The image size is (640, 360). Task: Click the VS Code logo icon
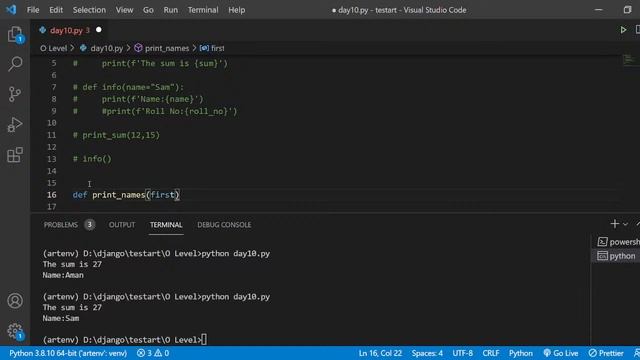11,9
